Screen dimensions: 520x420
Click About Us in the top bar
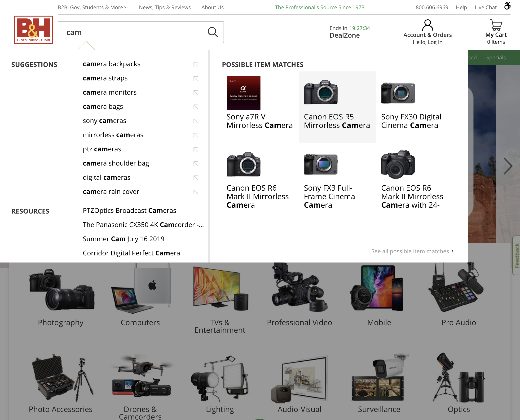[x=212, y=7]
